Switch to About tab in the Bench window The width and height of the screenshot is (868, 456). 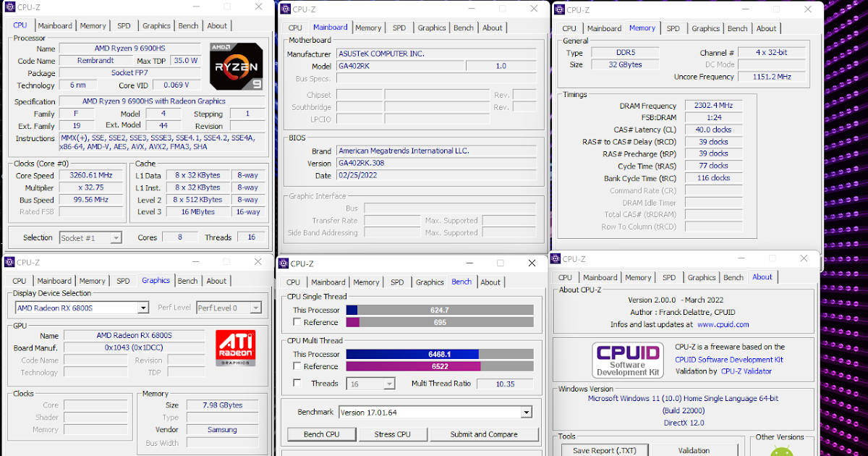[490, 282]
